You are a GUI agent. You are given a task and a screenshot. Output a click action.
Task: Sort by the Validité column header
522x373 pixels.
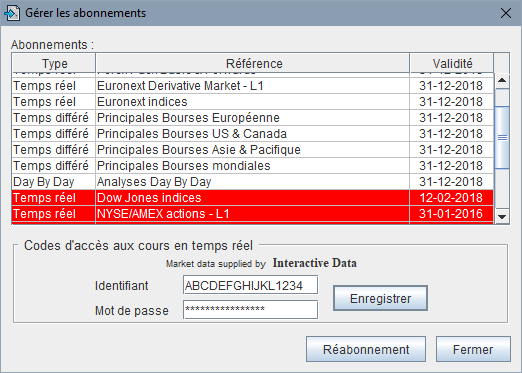point(452,63)
